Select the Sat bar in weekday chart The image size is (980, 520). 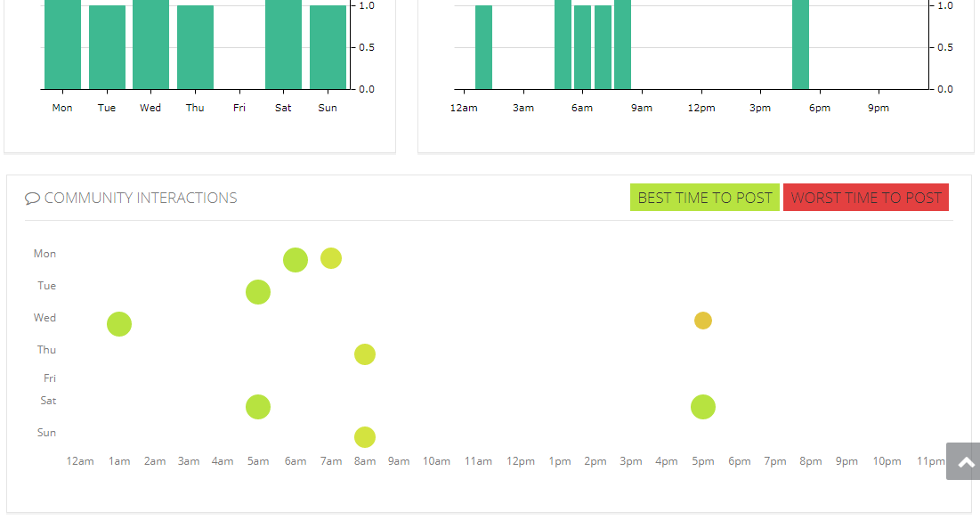point(283,45)
